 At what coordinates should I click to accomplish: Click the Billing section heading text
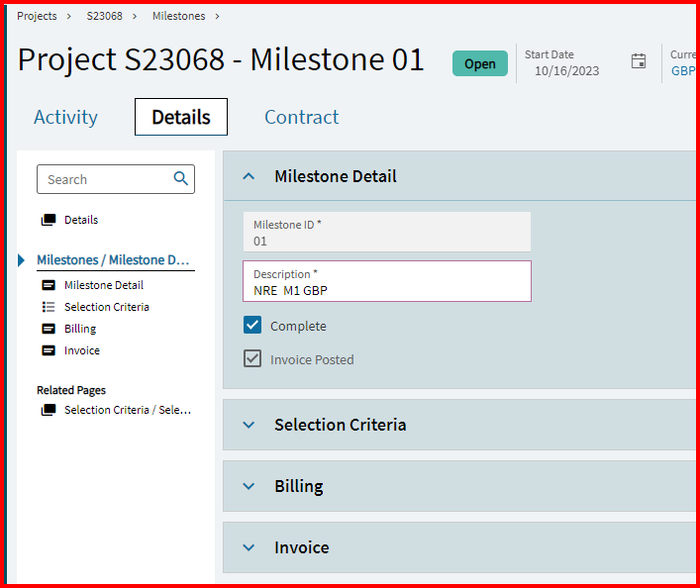click(299, 486)
